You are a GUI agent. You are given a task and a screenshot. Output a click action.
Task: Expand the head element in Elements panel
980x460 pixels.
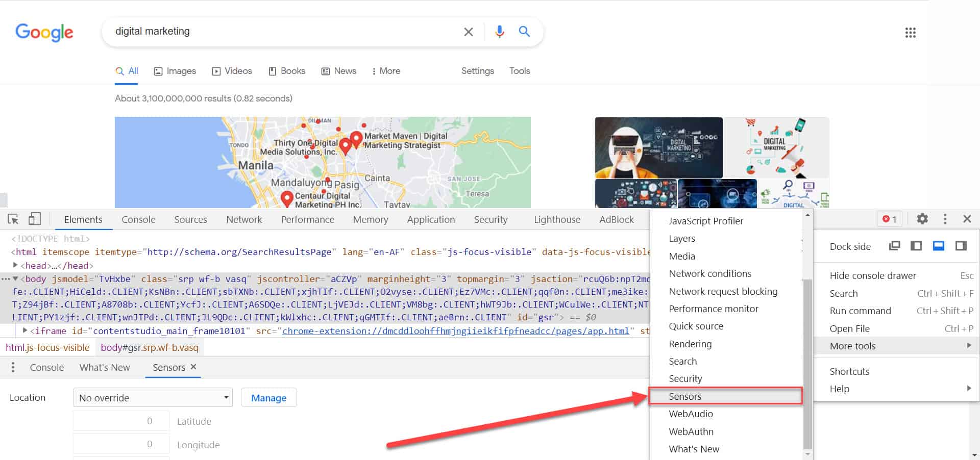(x=15, y=265)
